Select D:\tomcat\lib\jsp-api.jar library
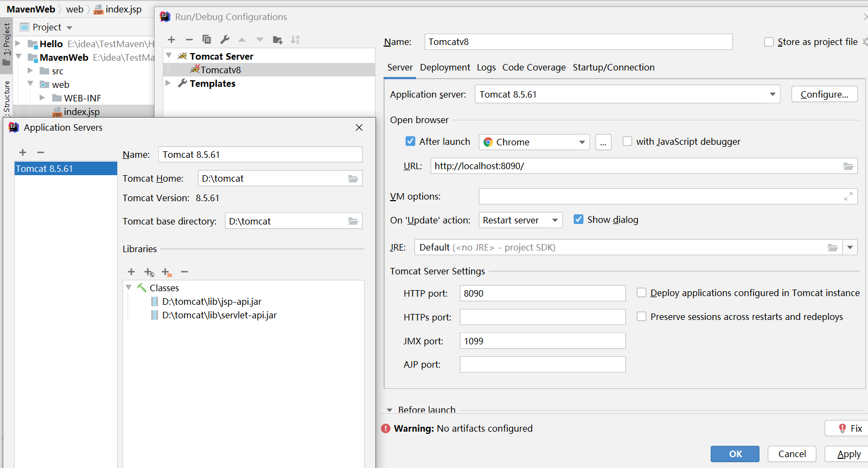This screenshot has width=868, height=468. pos(212,302)
